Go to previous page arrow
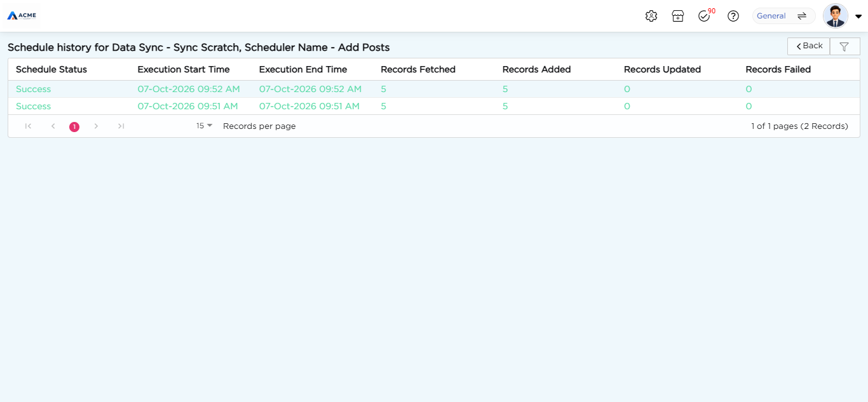Screen dimensions: 868x402 tap(53, 126)
